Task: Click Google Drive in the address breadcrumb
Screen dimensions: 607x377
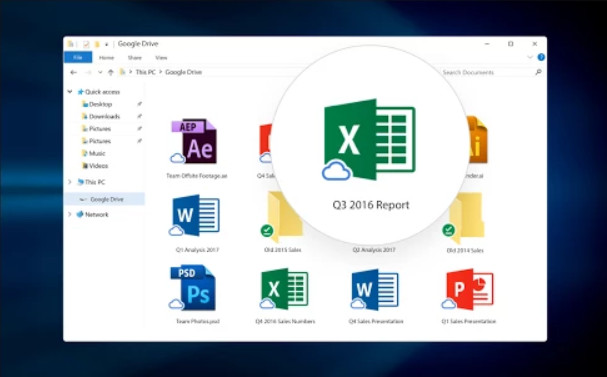Action: (183, 72)
